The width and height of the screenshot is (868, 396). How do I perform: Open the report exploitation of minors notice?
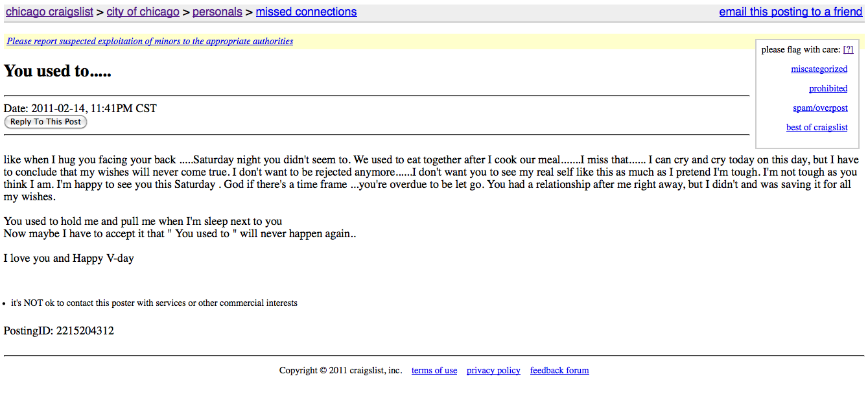[150, 41]
